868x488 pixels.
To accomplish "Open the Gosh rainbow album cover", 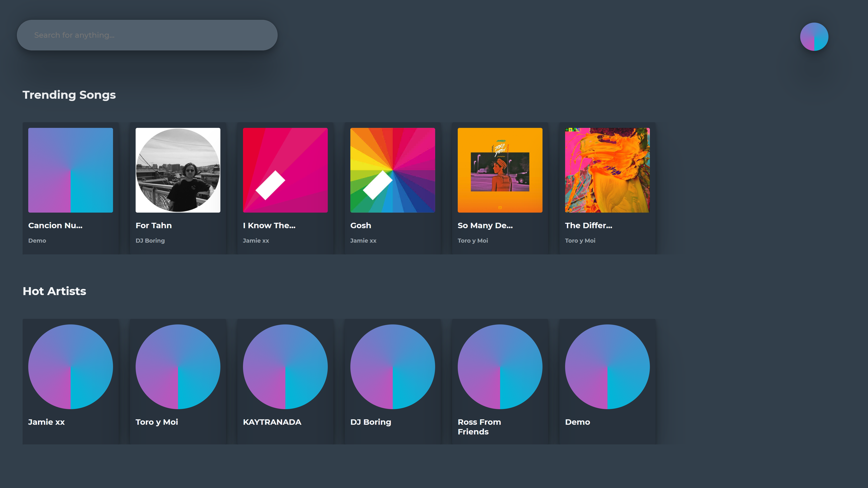I will click(x=392, y=170).
